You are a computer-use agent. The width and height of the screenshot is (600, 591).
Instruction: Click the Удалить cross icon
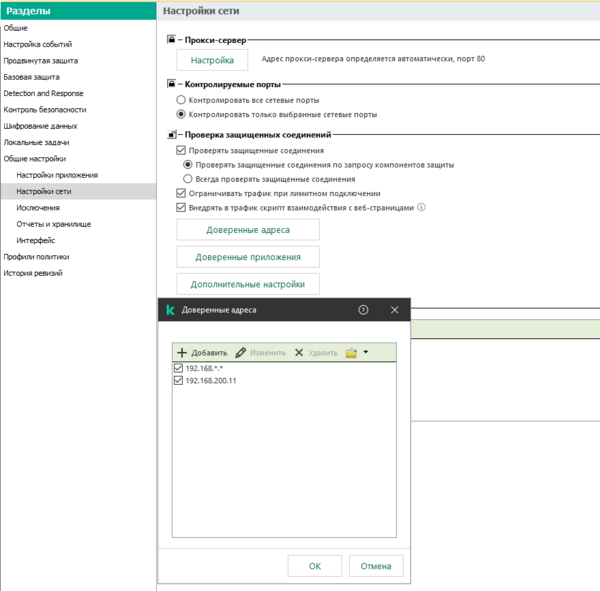(x=299, y=353)
